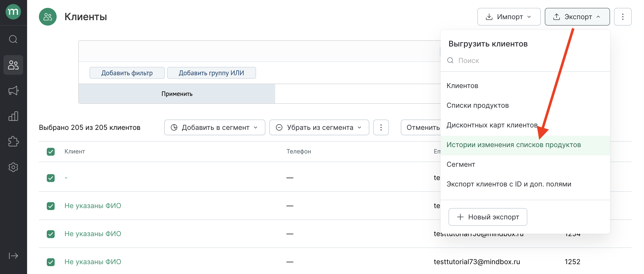
Task: Click the Клиент column header
Action: tap(75, 151)
